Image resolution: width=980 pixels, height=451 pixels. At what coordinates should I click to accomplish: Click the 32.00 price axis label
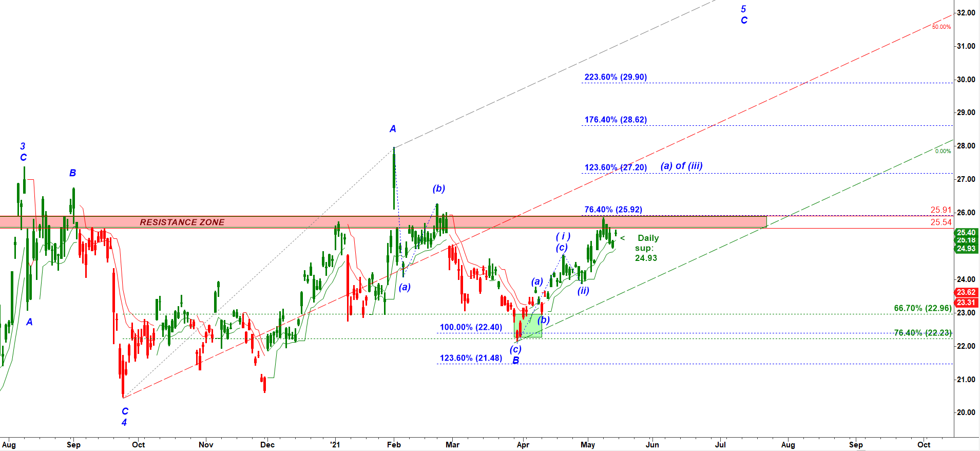[966, 13]
